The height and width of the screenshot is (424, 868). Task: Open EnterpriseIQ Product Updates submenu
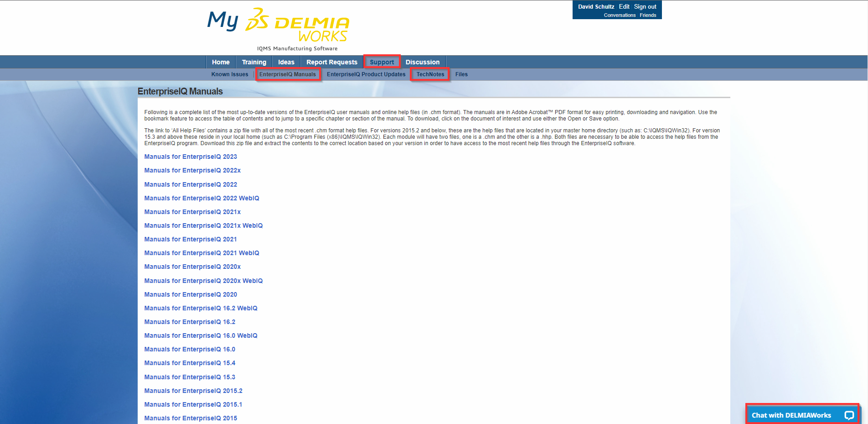coord(366,74)
